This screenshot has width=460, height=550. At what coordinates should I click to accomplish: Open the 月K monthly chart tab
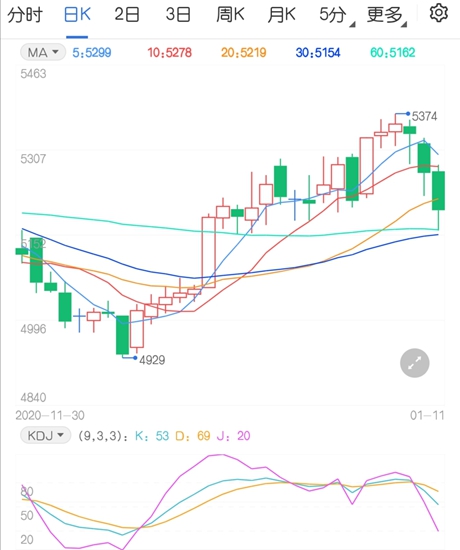pyautogui.click(x=281, y=15)
